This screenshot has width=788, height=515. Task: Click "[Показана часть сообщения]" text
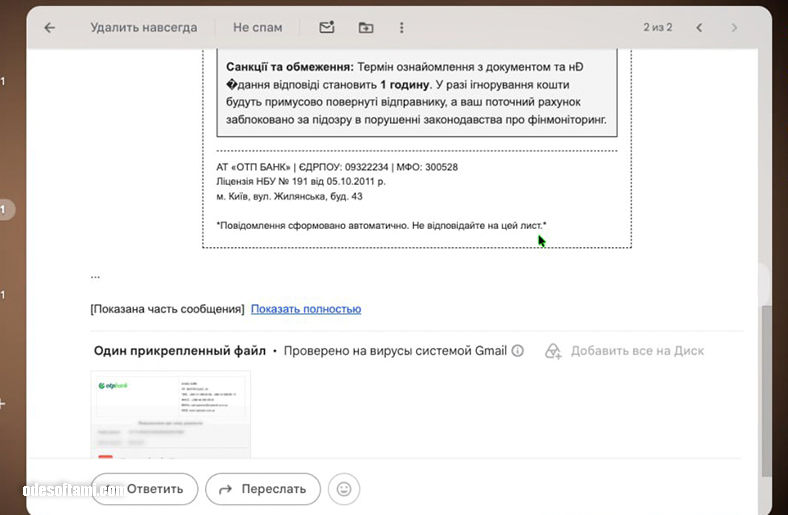point(167,309)
